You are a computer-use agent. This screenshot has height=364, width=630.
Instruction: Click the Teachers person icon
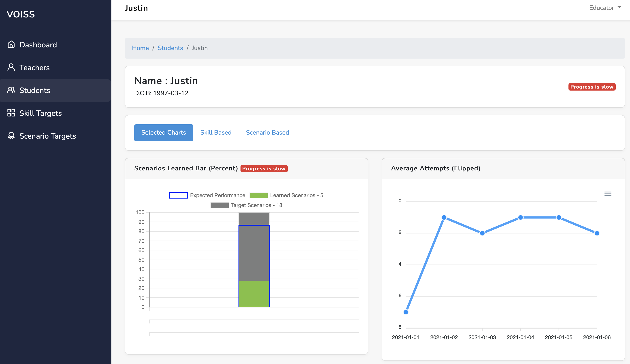(11, 67)
